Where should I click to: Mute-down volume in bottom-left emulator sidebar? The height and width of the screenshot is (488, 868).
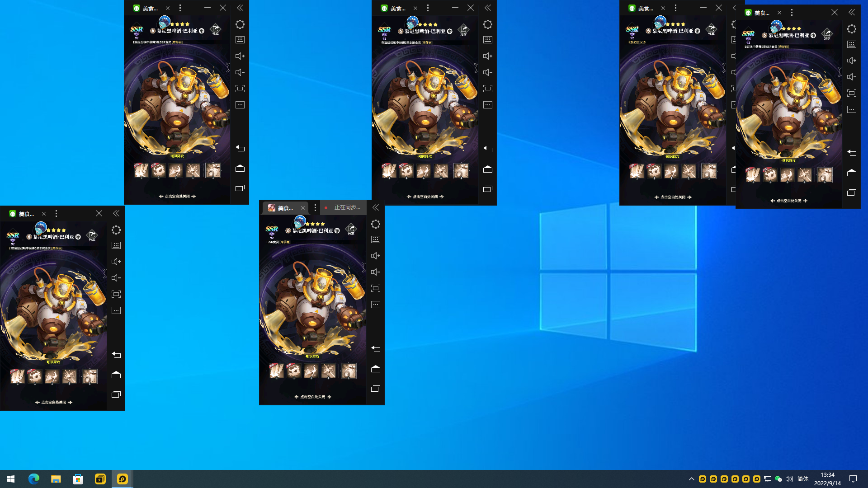116,278
